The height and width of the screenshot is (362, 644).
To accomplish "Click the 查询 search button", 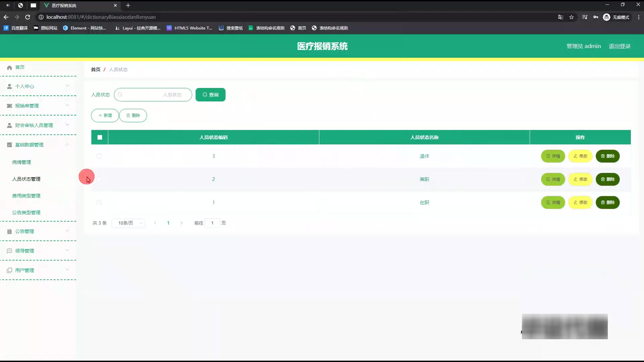I will pos(210,95).
